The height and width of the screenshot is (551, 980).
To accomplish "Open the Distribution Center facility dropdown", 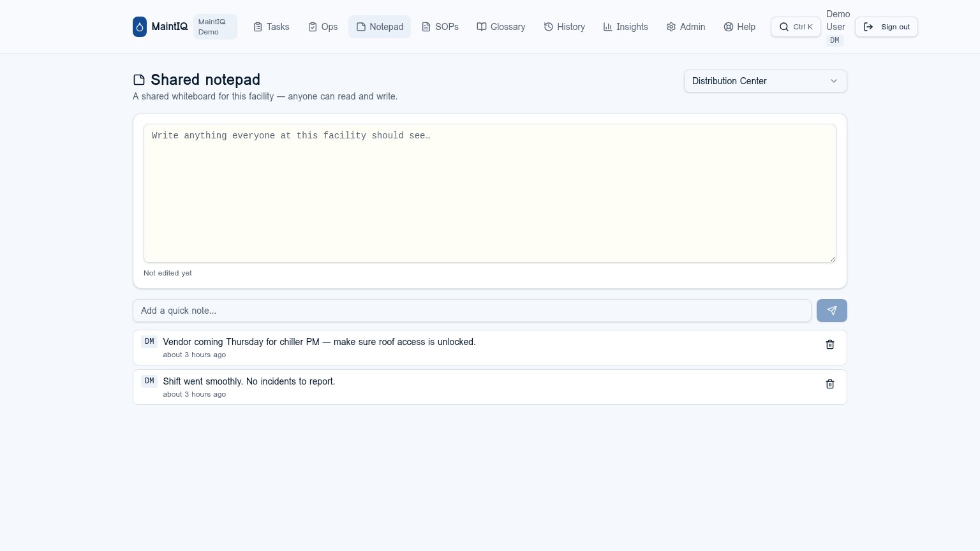I will (x=765, y=81).
